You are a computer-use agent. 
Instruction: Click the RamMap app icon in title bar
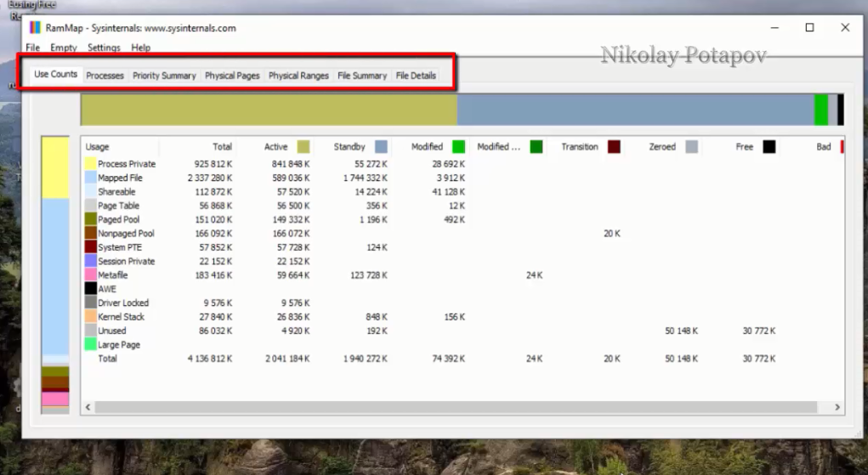pos(35,28)
